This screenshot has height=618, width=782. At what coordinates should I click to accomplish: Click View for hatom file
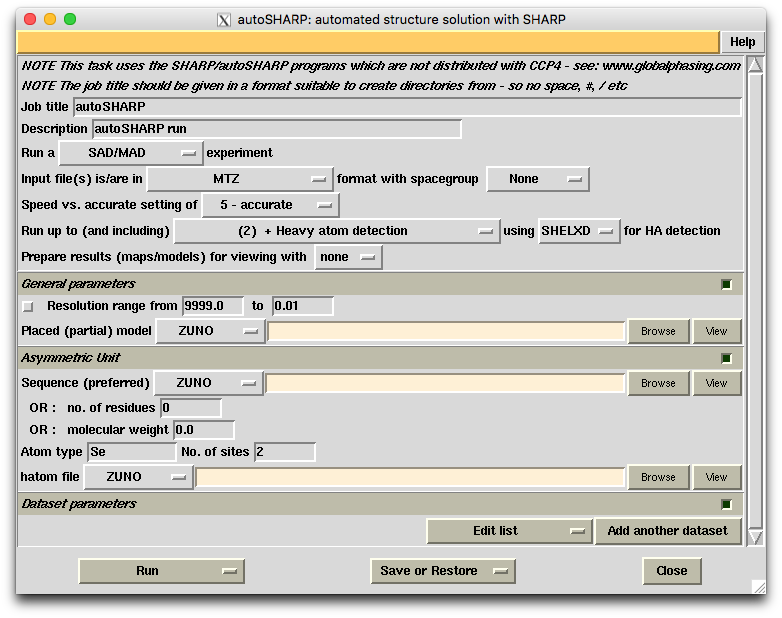[716, 477]
